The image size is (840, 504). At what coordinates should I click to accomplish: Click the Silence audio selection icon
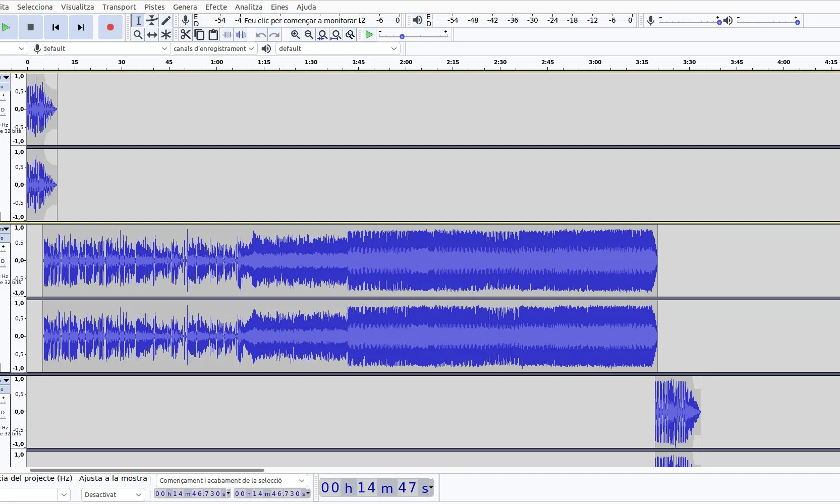coord(242,34)
